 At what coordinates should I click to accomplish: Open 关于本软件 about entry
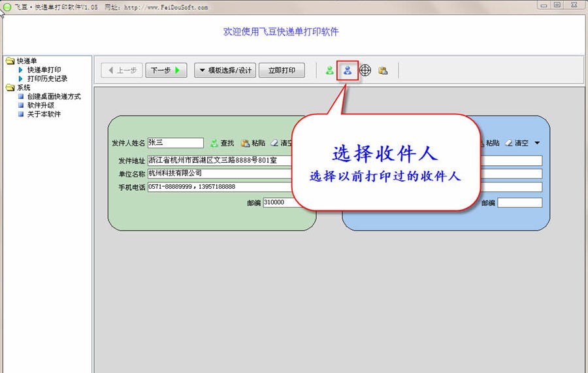(x=44, y=114)
